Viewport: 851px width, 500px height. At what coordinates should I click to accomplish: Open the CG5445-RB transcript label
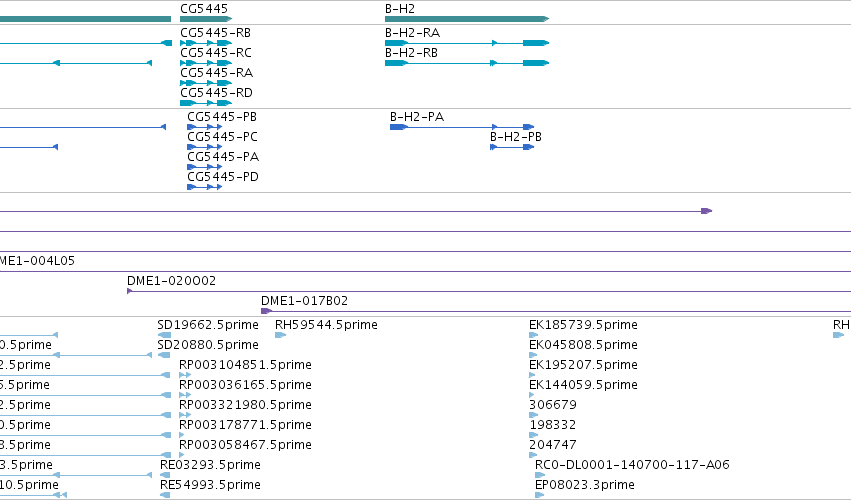[215, 33]
